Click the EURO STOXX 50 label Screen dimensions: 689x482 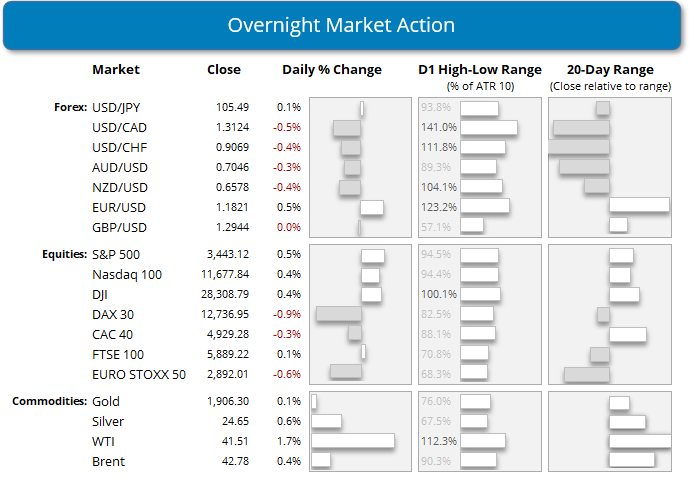[x=138, y=372]
